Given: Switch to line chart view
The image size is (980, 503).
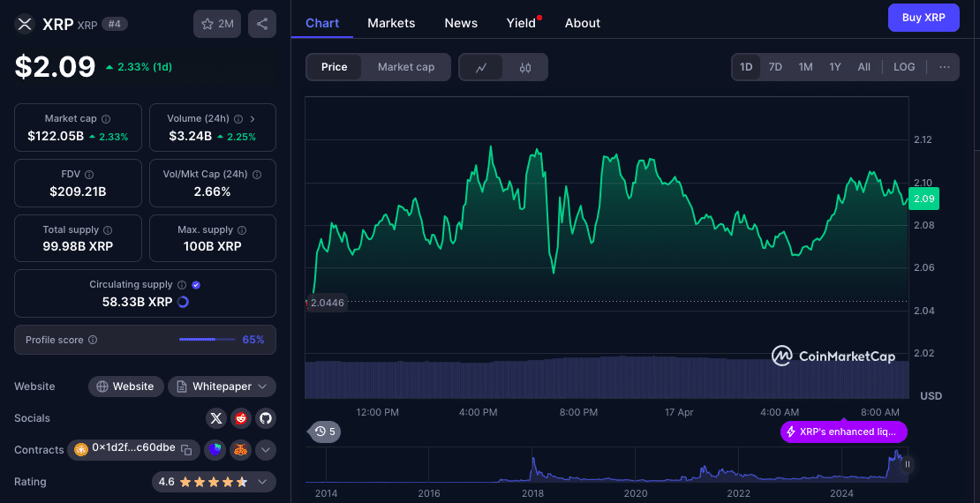Looking at the screenshot, I should [480, 67].
